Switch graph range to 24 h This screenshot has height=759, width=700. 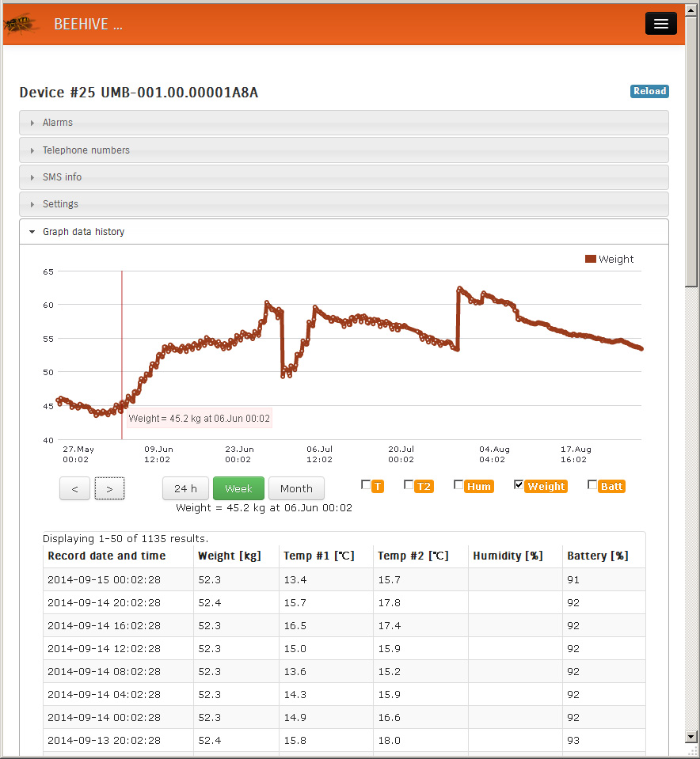(x=185, y=488)
